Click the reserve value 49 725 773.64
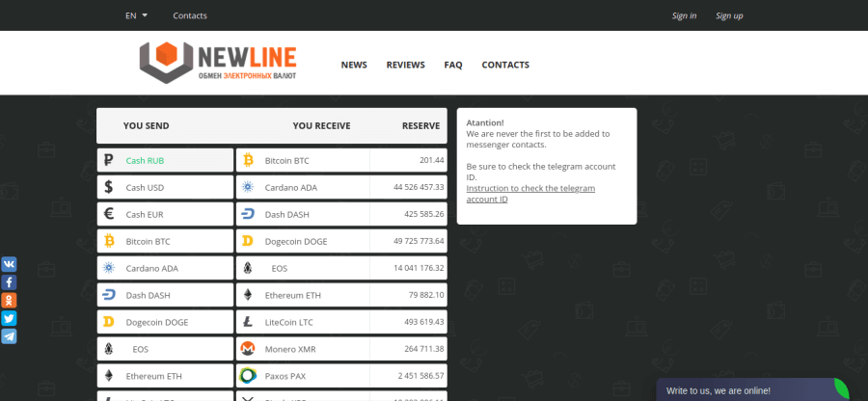This screenshot has height=401, width=868. point(419,241)
